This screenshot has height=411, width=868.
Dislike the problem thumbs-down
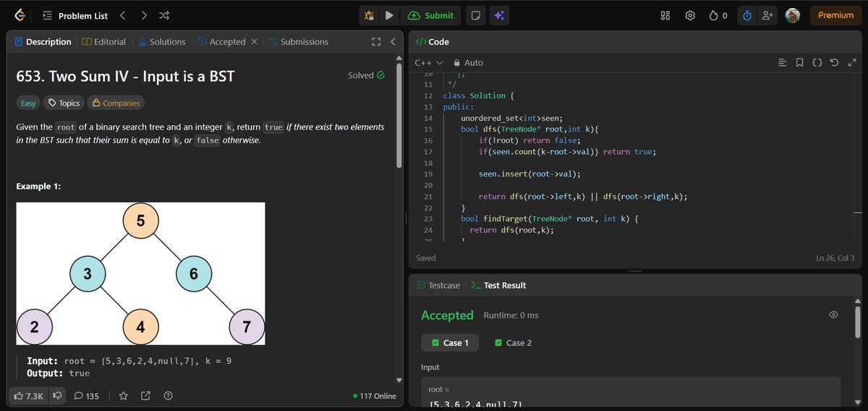pos(57,396)
